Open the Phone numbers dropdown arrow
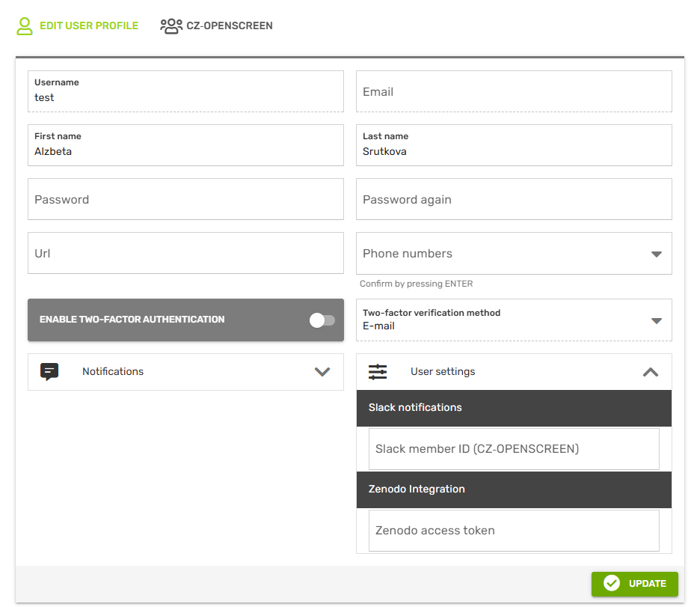 [657, 254]
